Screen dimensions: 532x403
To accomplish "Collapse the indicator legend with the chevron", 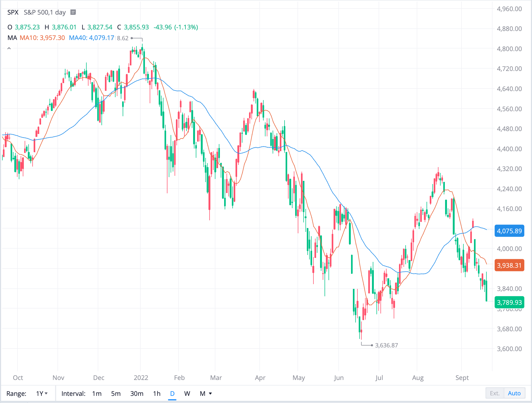I will 9,48.
